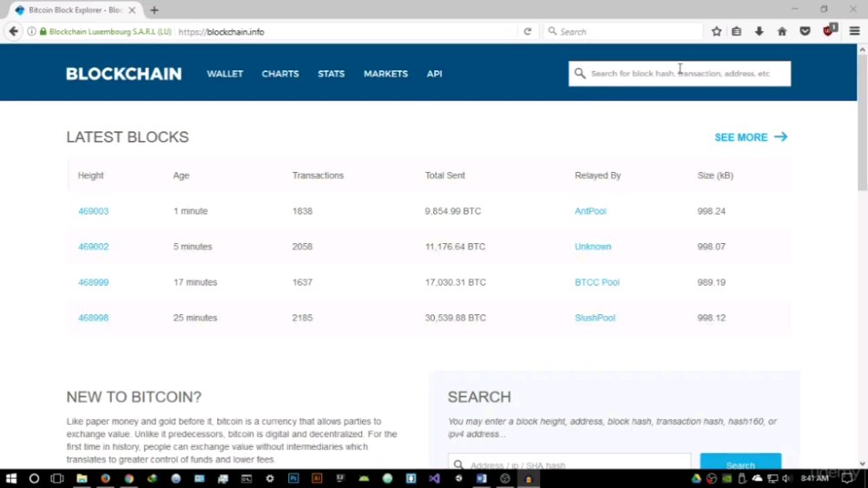The image size is (868, 488).
Task: Click the '998.24' size cell
Action: 712,211
